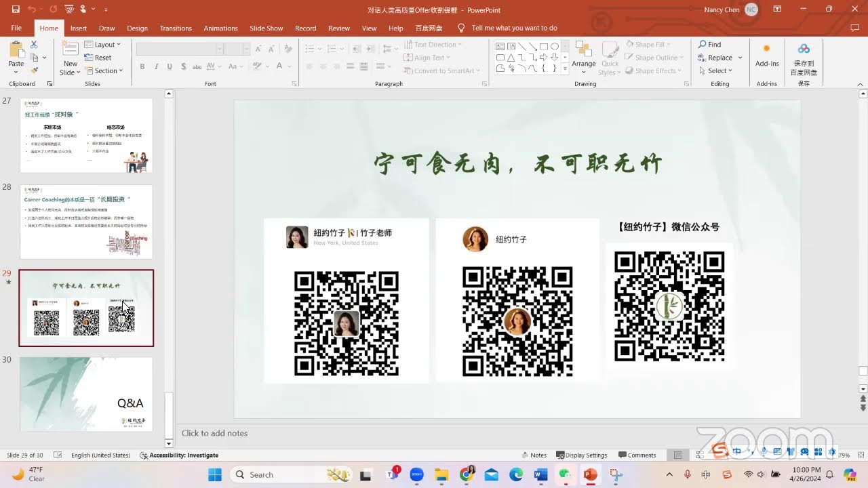Reset the slide layout
This screenshot has height=488, width=868.
pos(98,58)
